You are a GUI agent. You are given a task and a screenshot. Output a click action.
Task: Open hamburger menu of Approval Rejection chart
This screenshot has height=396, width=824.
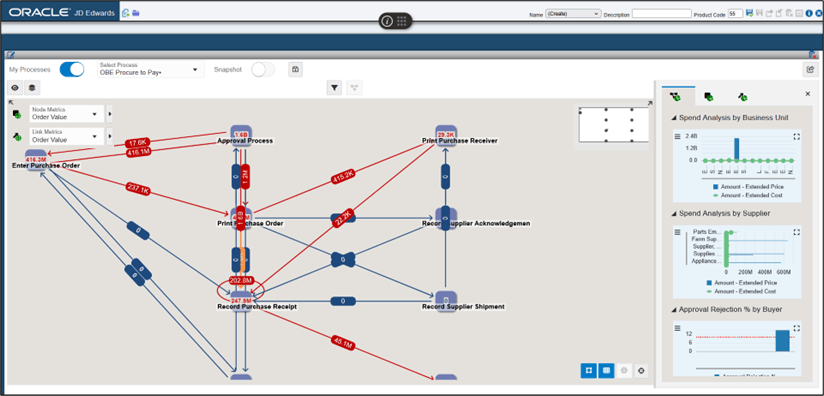pos(677,328)
